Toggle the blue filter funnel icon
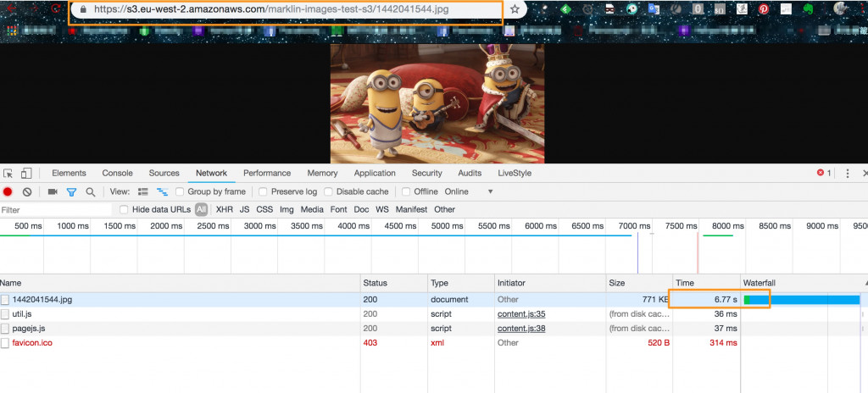 click(x=71, y=192)
